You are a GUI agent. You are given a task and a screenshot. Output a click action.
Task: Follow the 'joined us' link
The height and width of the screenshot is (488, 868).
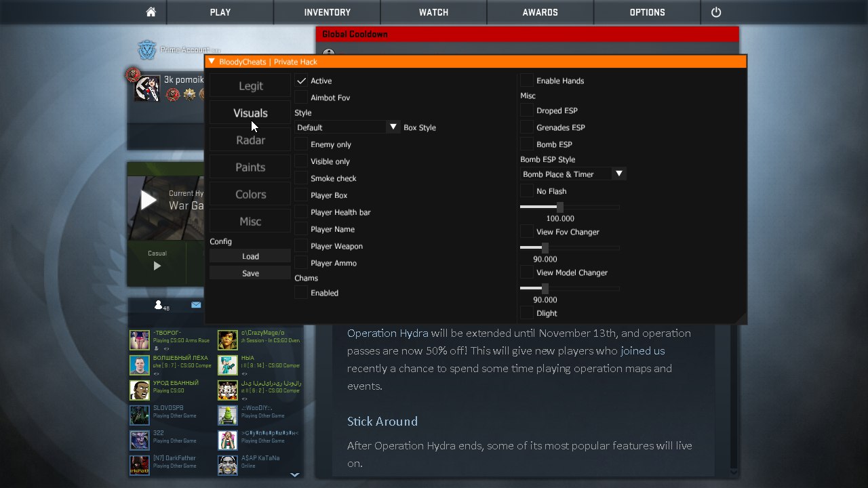(642, 351)
